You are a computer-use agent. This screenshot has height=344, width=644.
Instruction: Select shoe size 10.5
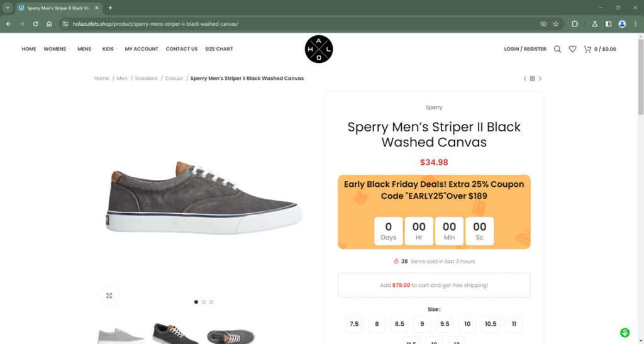pos(491,324)
